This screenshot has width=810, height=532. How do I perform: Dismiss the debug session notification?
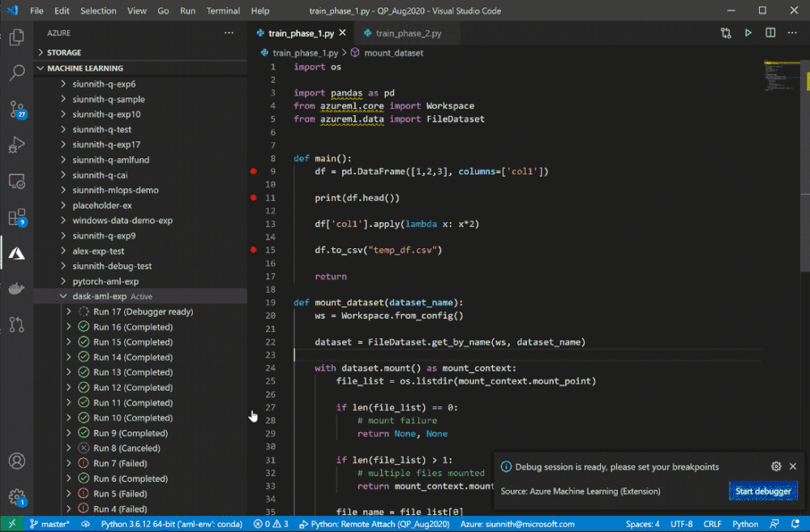(793, 466)
